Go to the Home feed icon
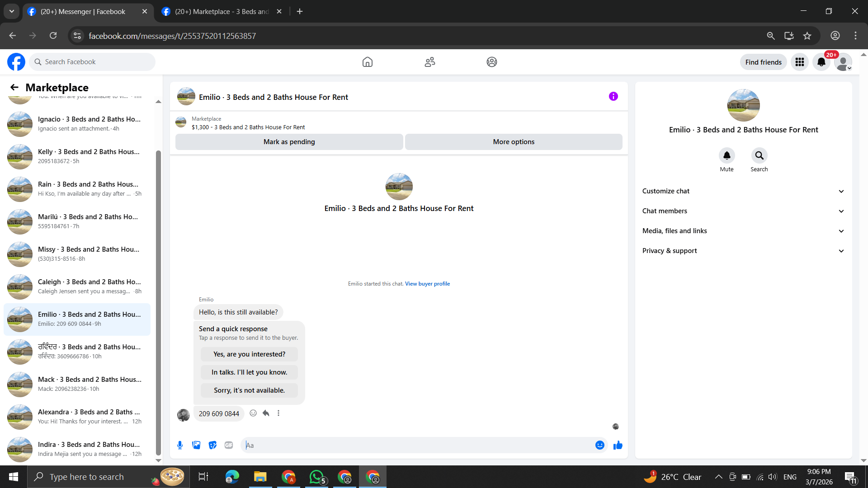The image size is (868, 488). 368,62
